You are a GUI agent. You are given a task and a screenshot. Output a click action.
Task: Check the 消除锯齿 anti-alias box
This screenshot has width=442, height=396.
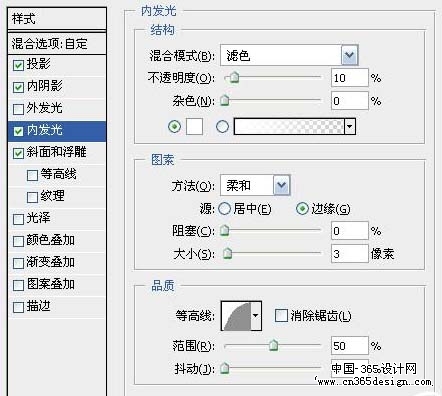[281, 315]
